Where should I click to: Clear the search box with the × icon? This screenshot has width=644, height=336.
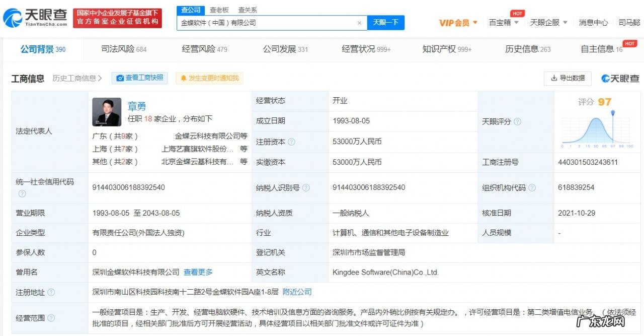(359, 23)
